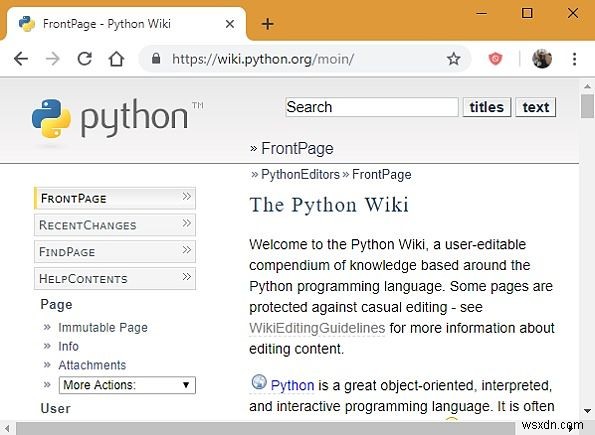Click the Page sidebar heading
The width and height of the screenshot is (595, 435).
point(56,304)
